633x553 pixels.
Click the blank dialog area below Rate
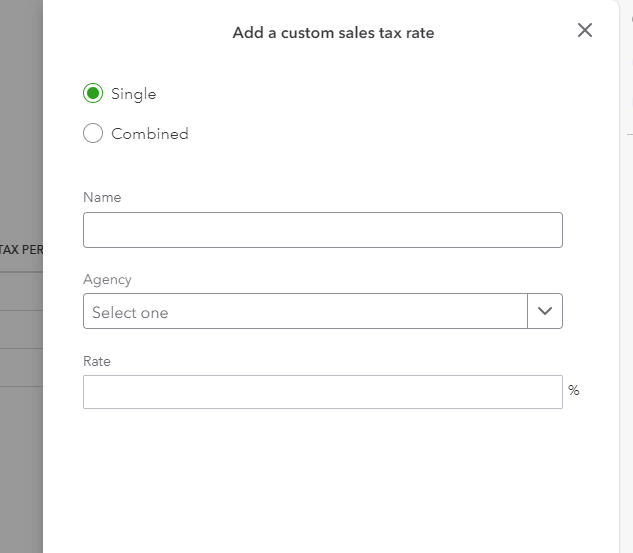(x=322, y=480)
